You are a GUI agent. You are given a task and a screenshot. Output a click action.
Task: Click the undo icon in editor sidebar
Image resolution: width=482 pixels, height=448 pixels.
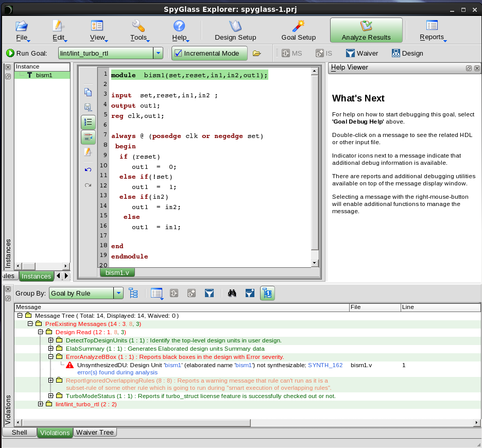88,170
